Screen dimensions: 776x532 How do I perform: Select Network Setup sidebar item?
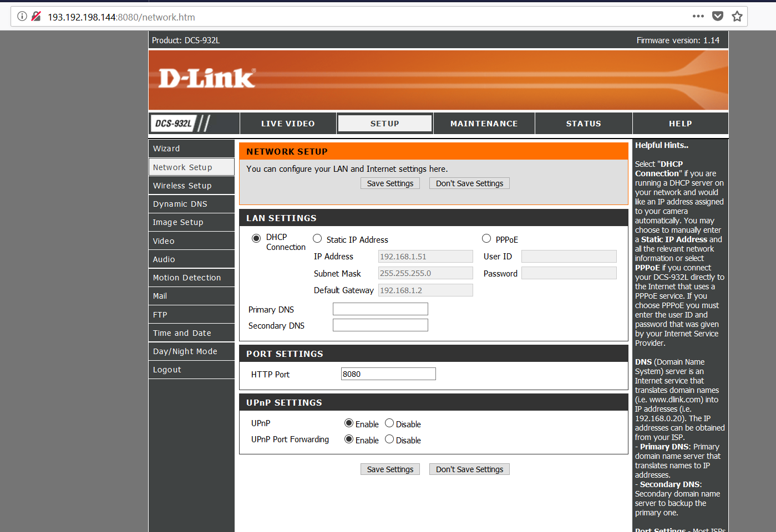pos(191,167)
